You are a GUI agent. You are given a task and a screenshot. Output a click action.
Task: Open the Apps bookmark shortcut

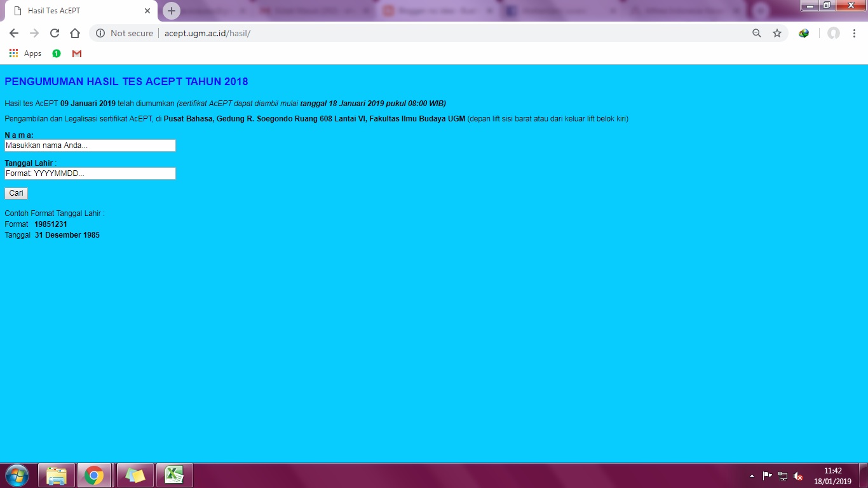[25, 53]
